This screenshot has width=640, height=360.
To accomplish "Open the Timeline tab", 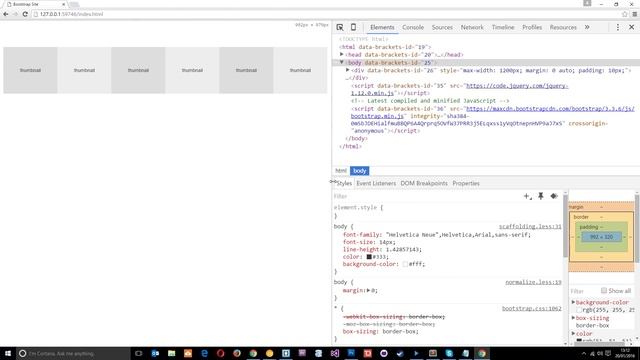I will coord(503,27).
